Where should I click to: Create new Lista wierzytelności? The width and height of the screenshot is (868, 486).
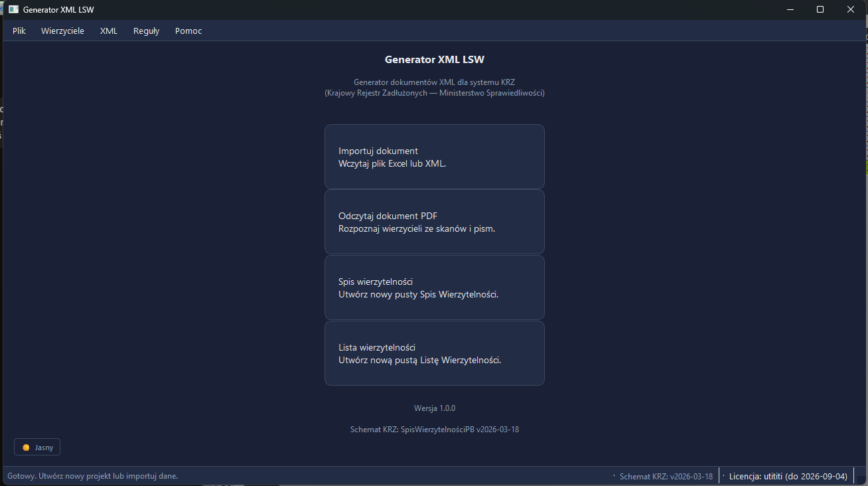(x=435, y=353)
